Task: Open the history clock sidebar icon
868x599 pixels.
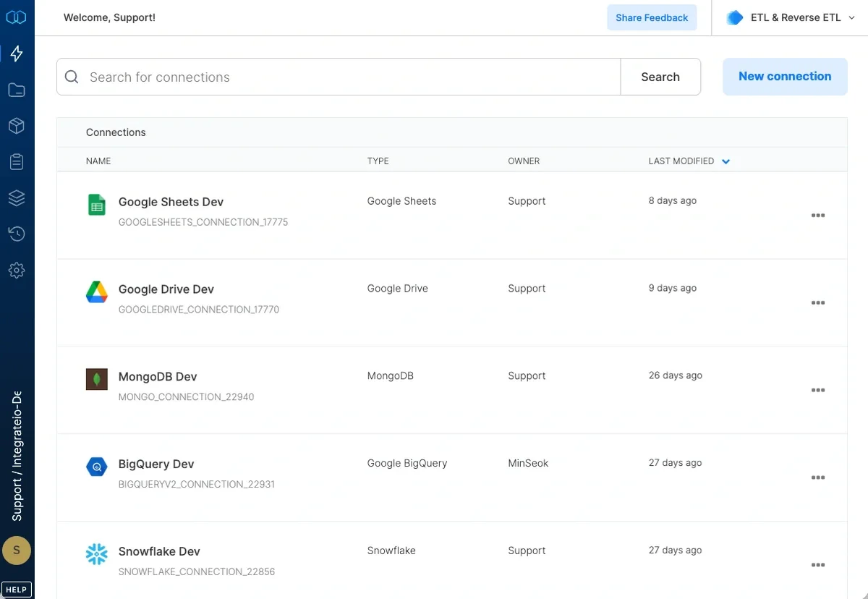Action: [x=17, y=234]
